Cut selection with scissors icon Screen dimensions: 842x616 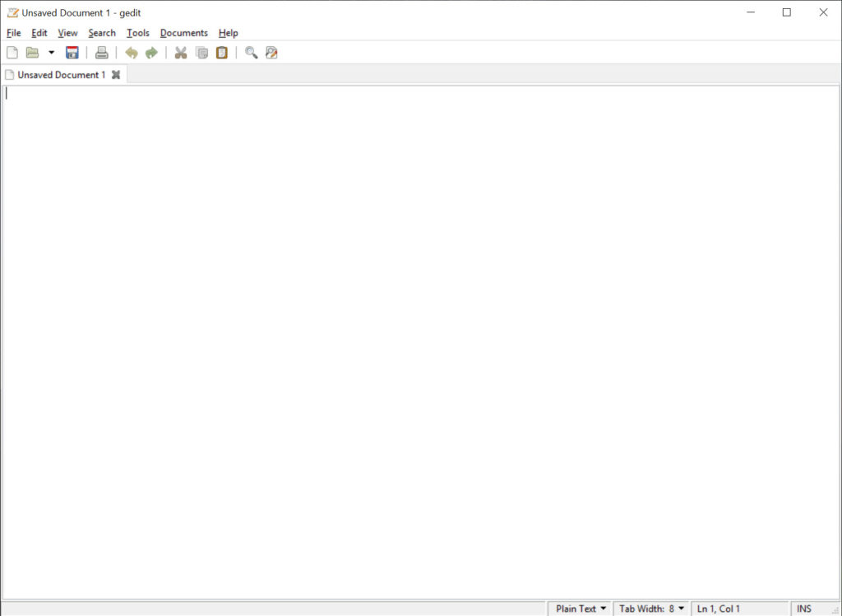[181, 53]
